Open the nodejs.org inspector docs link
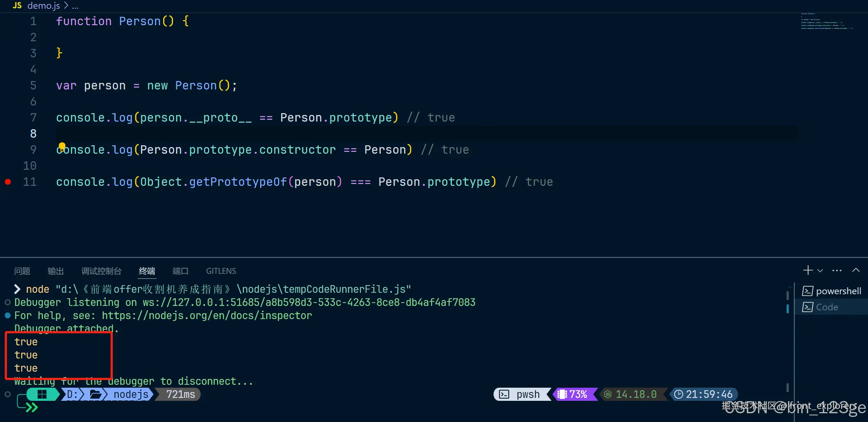This screenshot has width=868, height=422. point(207,315)
